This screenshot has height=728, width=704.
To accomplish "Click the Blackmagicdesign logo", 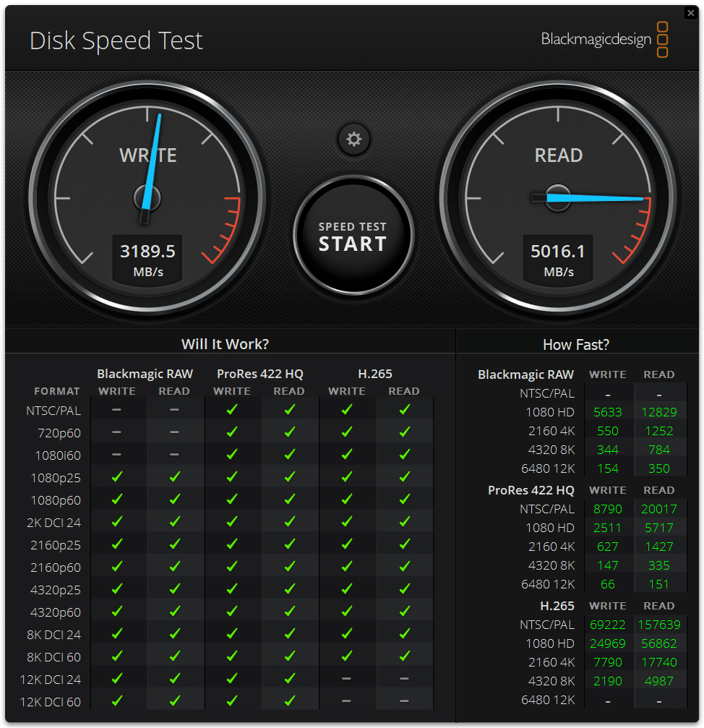I will [605, 40].
